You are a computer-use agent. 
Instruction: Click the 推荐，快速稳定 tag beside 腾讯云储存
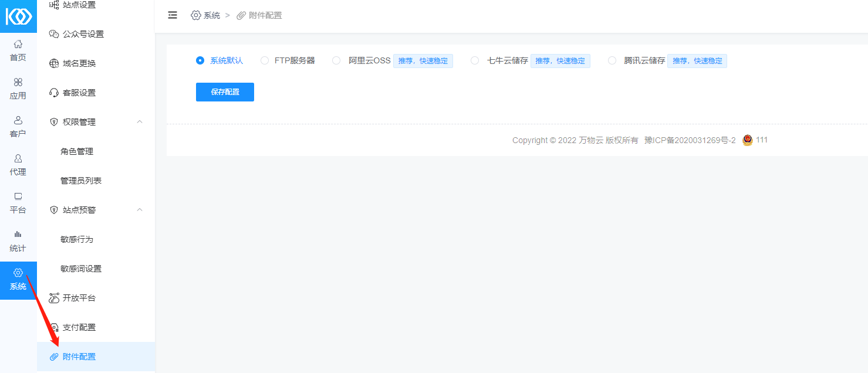click(x=697, y=61)
